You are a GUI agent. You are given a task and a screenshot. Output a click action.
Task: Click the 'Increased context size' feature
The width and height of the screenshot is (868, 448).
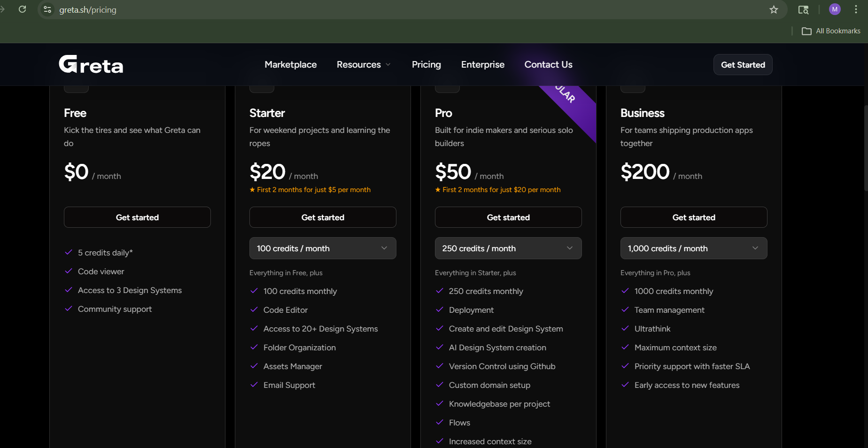[x=490, y=441]
